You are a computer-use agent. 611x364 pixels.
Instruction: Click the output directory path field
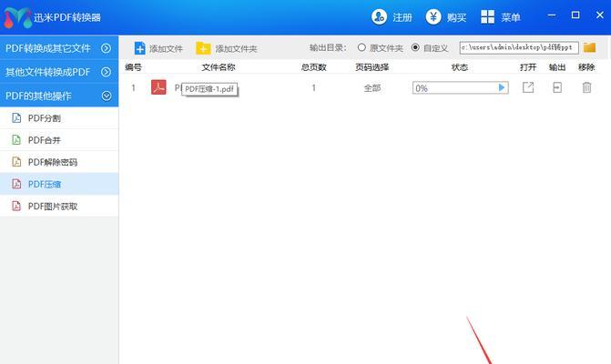519,47
